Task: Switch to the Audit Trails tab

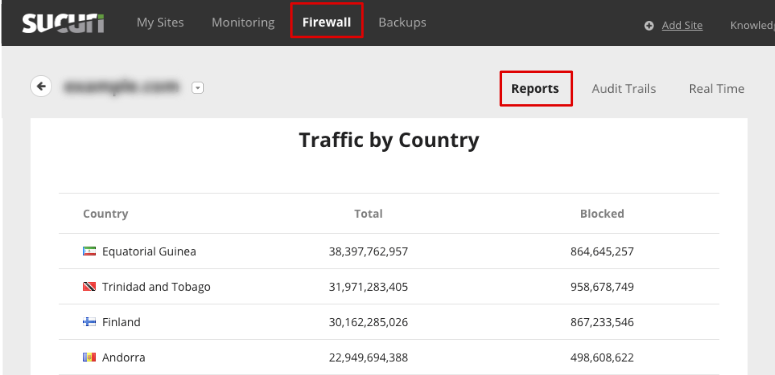Action: click(624, 88)
